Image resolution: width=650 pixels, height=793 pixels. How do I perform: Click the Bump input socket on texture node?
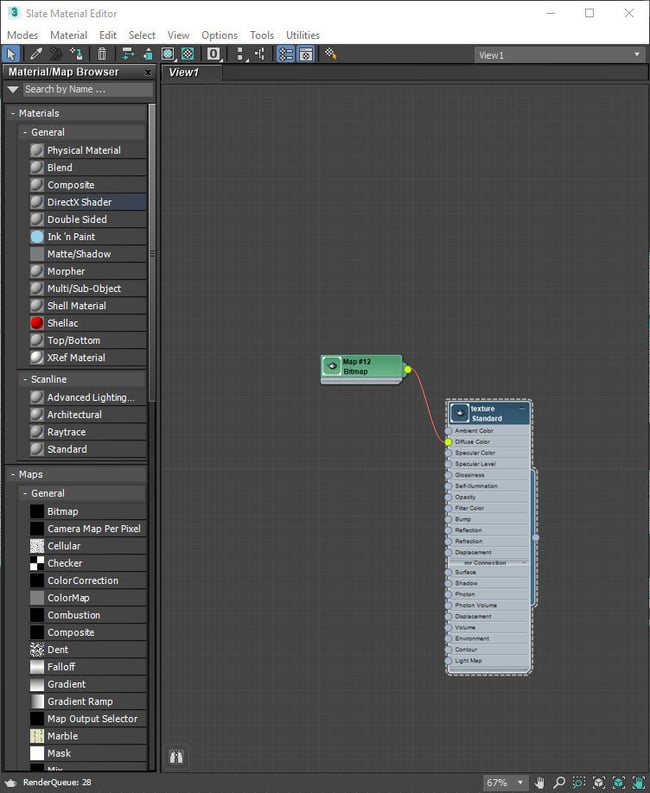(448, 519)
